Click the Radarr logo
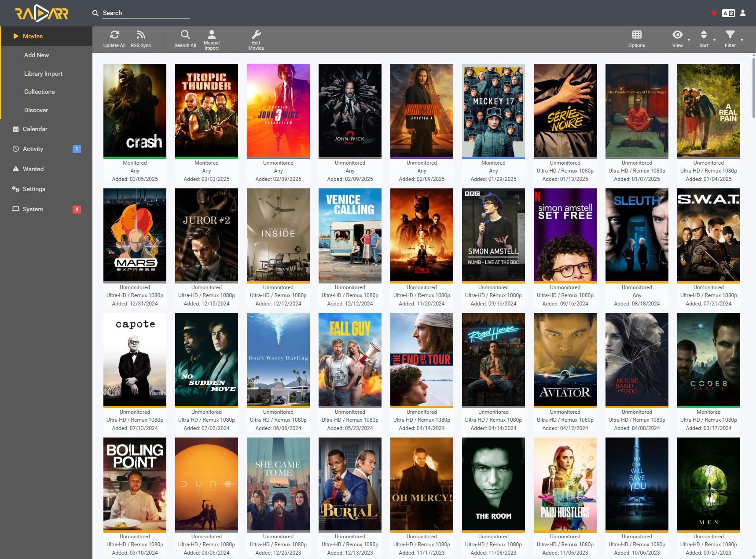756x559 pixels. [42, 13]
